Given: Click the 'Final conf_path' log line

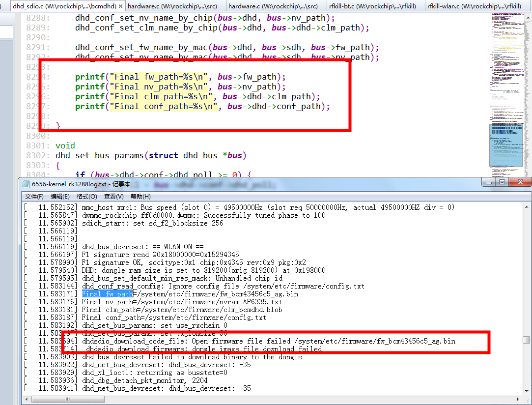Looking at the screenshot, I should click(174, 318).
